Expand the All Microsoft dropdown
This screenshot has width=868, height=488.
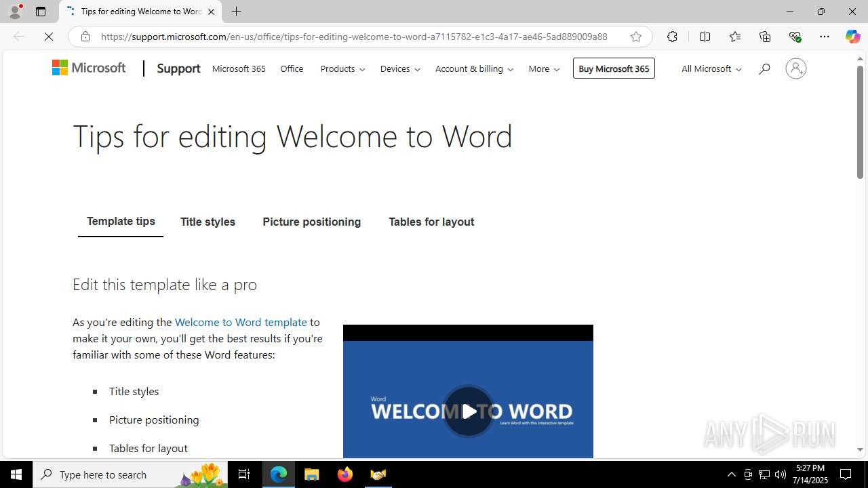pyautogui.click(x=711, y=68)
